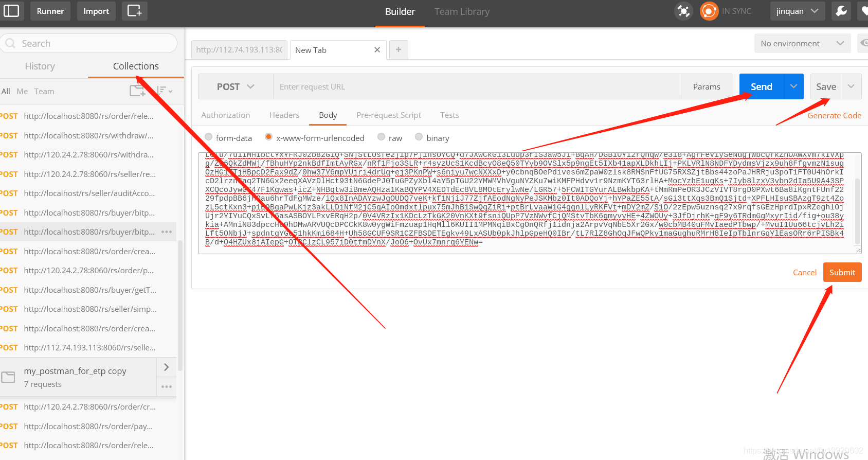Open the Save button dropdown arrow
868x460 pixels.
[851, 86]
